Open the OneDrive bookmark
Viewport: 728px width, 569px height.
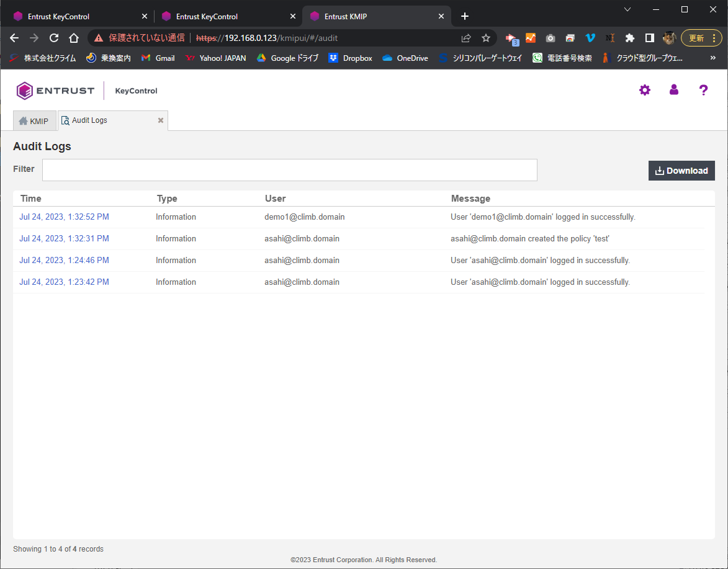point(405,58)
